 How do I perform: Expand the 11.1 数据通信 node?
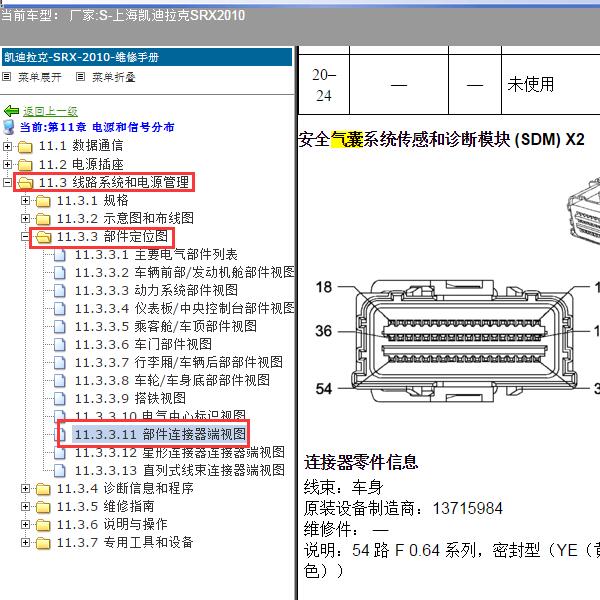point(7,146)
